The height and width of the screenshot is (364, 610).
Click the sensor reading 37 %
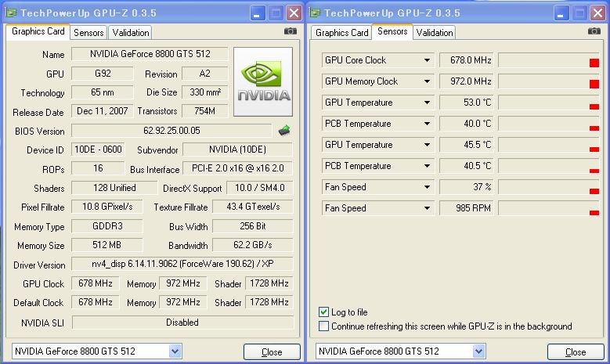[x=467, y=187]
